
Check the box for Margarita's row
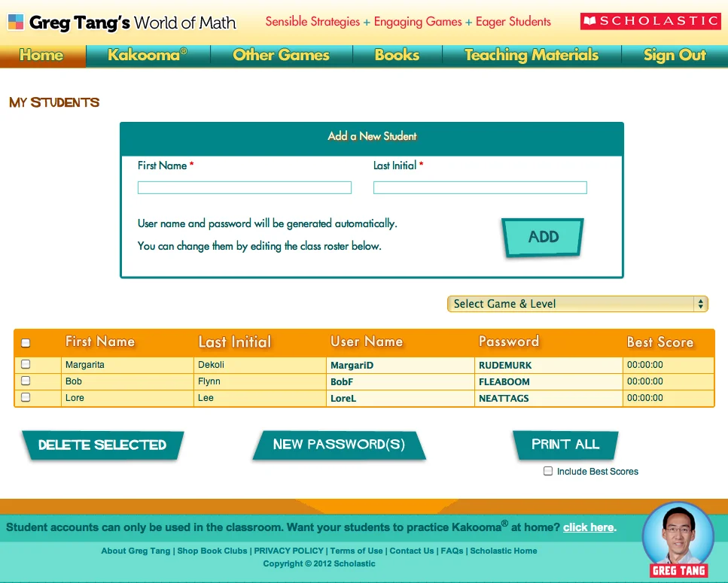tap(26, 364)
